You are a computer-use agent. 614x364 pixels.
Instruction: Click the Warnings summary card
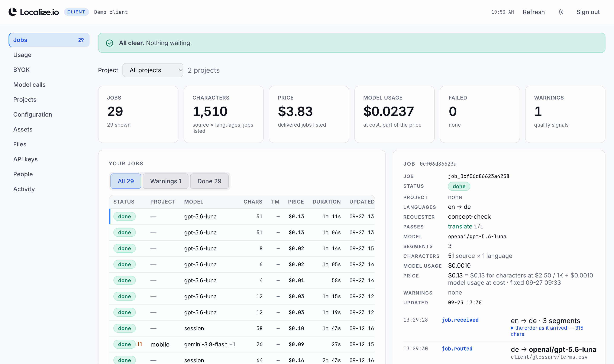pos(565,114)
